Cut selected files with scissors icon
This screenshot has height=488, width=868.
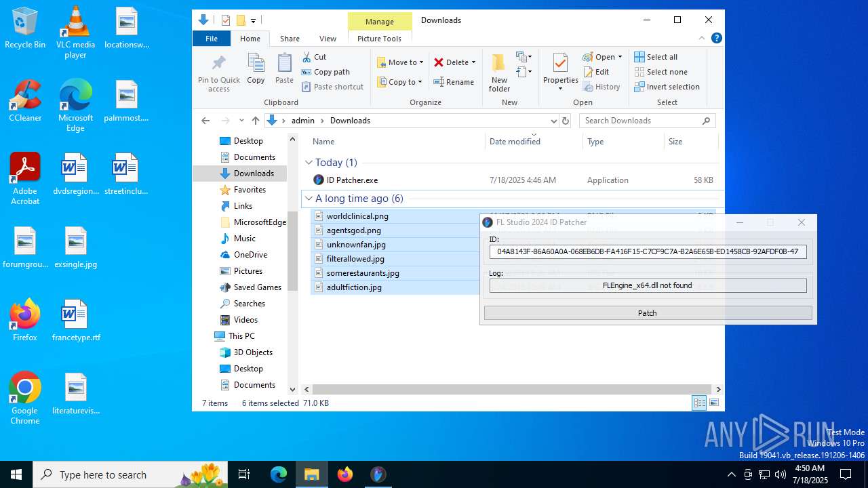coord(314,57)
